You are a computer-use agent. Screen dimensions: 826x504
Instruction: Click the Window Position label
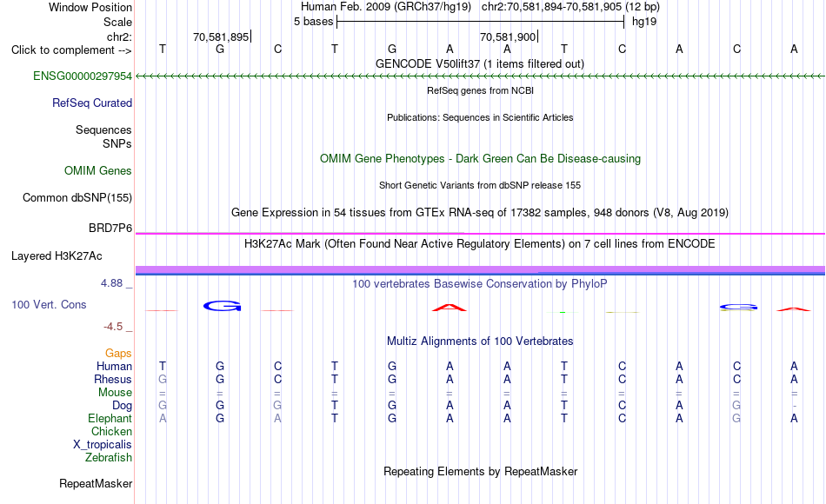[90, 7]
